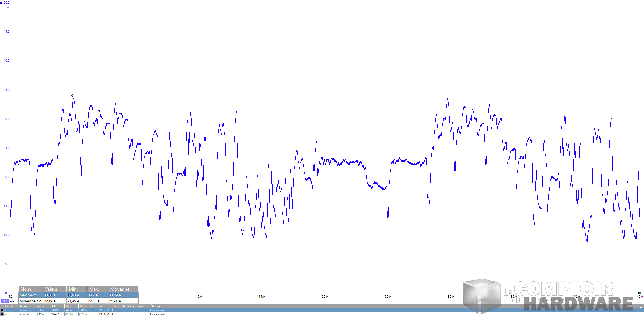
Task: Click the 34,2 A cell in the large overlay table
Action: (x=93, y=295)
